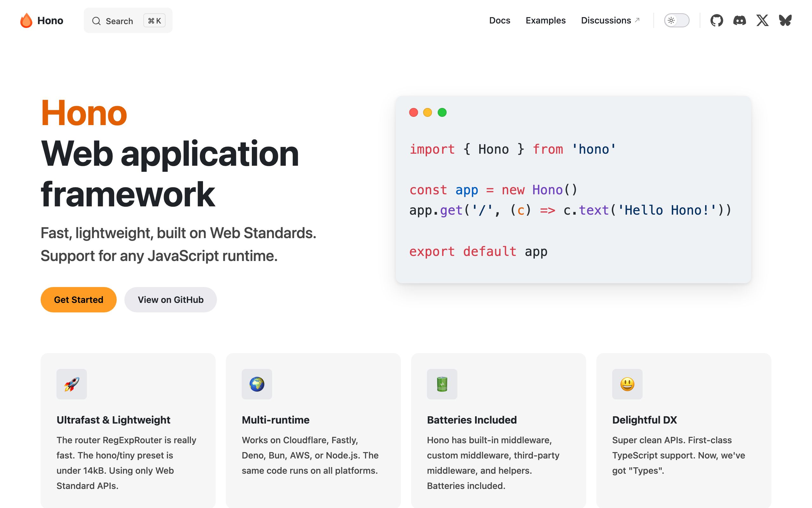Image resolution: width=812 pixels, height=508 pixels.
Task: Click the green dot in code window
Action: 442,112
